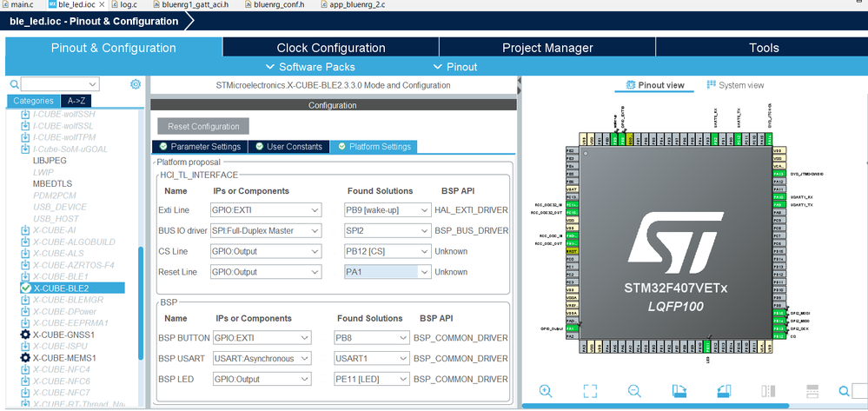The height and width of the screenshot is (411, 868).
Task: Click the pin search input field
Action: pyautogui.click(x=859, y=391)
